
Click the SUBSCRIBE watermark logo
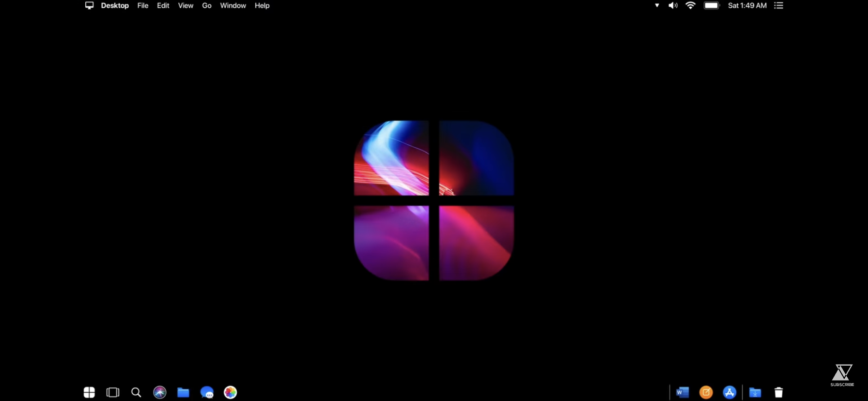pyautogui.click(x=842, y=375)
